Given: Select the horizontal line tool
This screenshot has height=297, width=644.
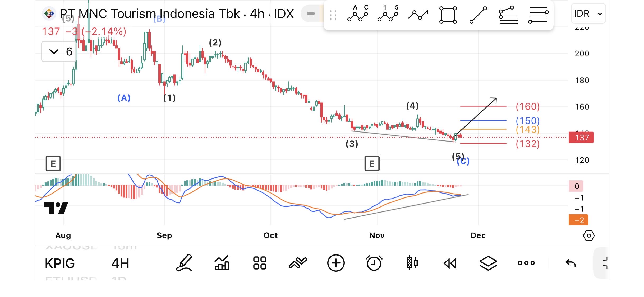Looking at the screenshot, I should 538,15.
